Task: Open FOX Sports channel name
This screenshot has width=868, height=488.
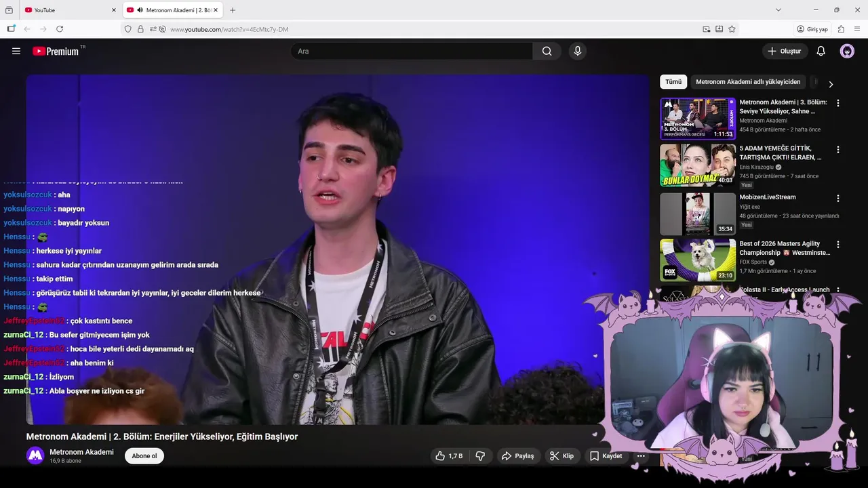Action: point(753,262)
